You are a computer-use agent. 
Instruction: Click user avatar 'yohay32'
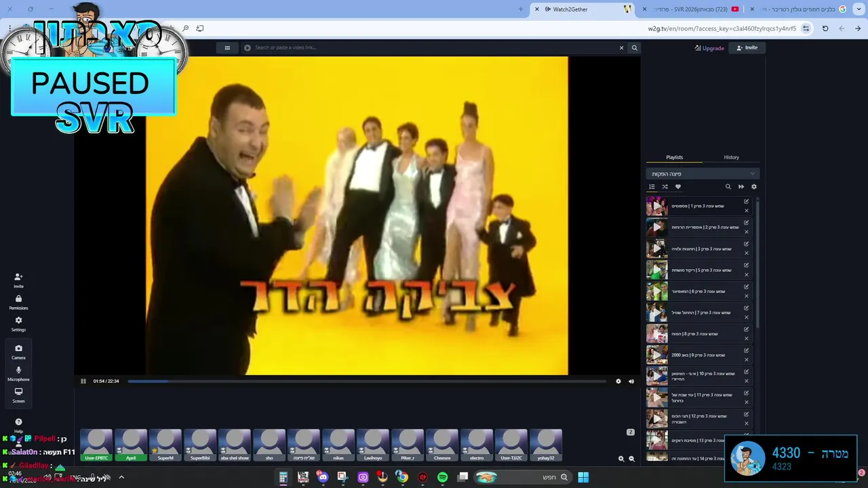[x=546, y=445]
